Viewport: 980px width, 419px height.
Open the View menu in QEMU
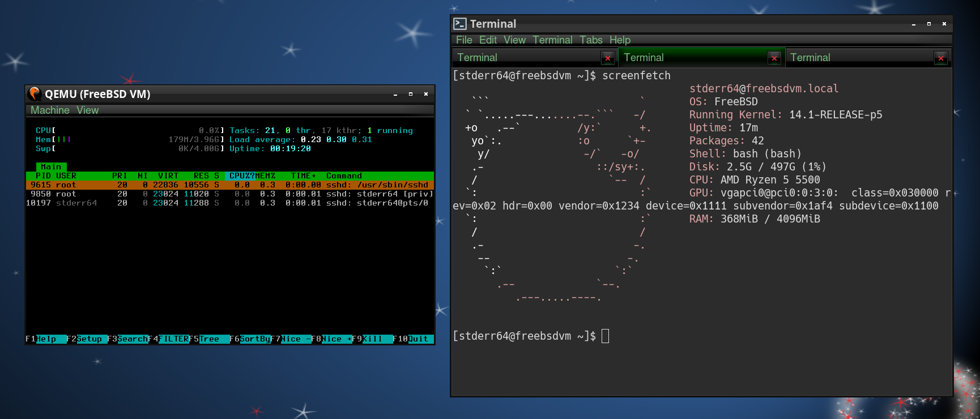(x=88, y=110)
